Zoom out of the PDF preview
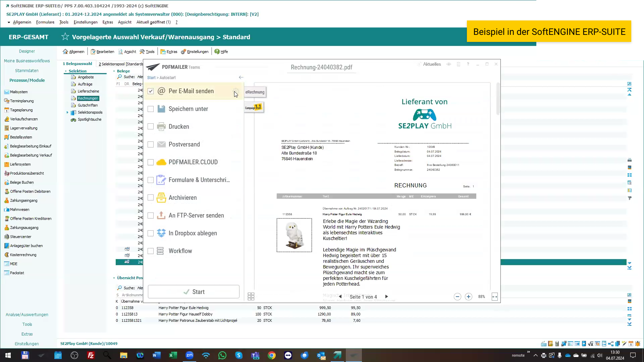Image resolution: width=644 pixels, height=362 pixels. [x=457, y=297]
